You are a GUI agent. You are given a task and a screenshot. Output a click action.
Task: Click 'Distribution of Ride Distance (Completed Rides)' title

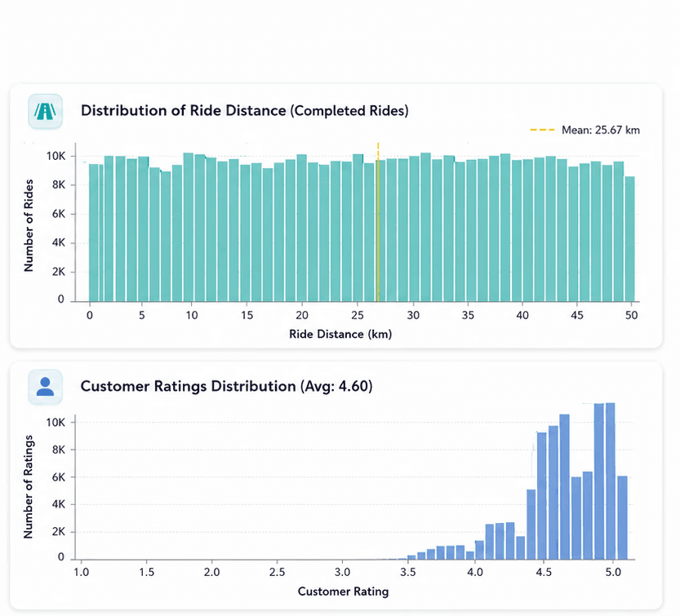pos(245,110)
